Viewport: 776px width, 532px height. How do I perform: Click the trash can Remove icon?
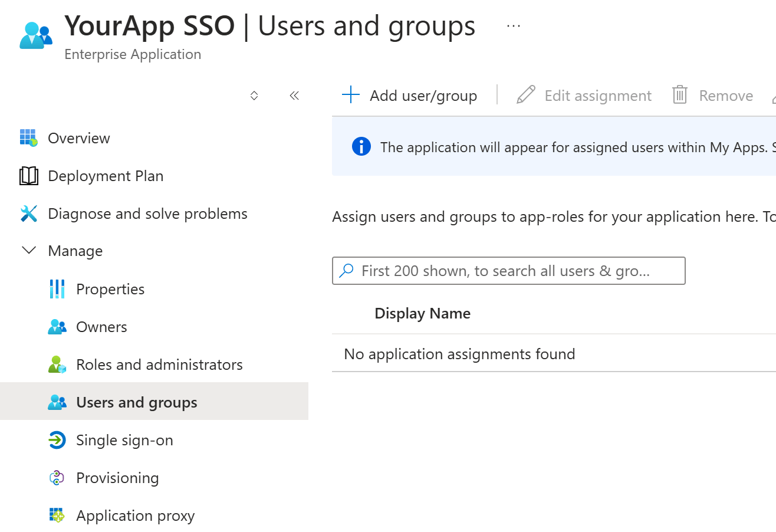coord(680,95)
